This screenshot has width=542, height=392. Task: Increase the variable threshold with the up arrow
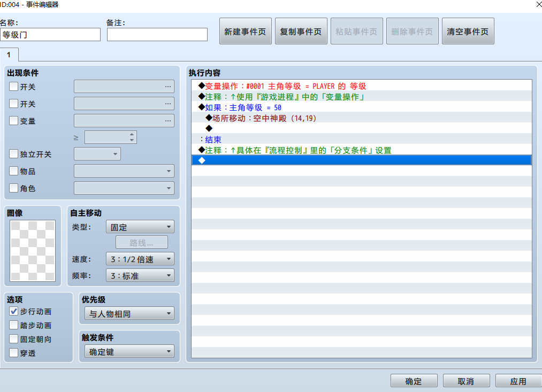[132, 134]
